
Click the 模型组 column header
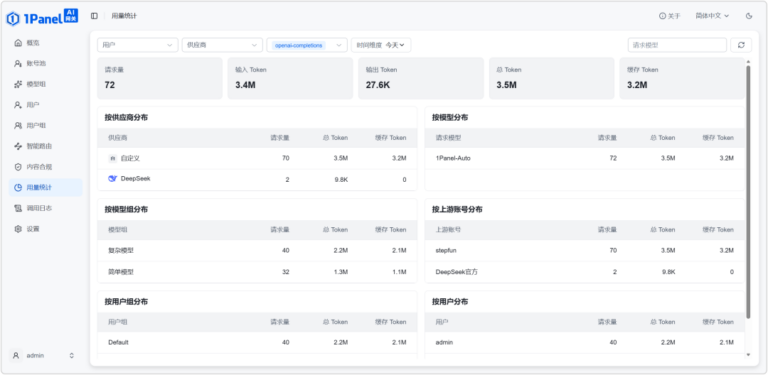118,230
